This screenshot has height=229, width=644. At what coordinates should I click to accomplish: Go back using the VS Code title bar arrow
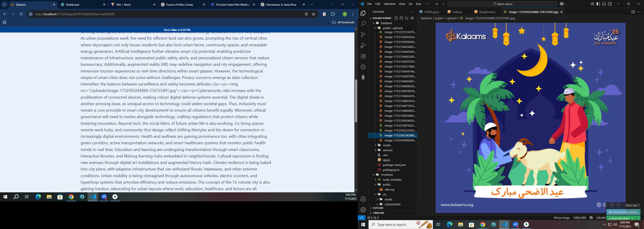437,4
